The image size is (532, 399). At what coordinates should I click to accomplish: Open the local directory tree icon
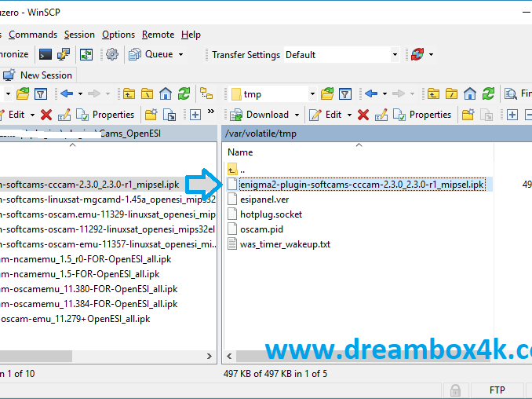tap(206, 93)
